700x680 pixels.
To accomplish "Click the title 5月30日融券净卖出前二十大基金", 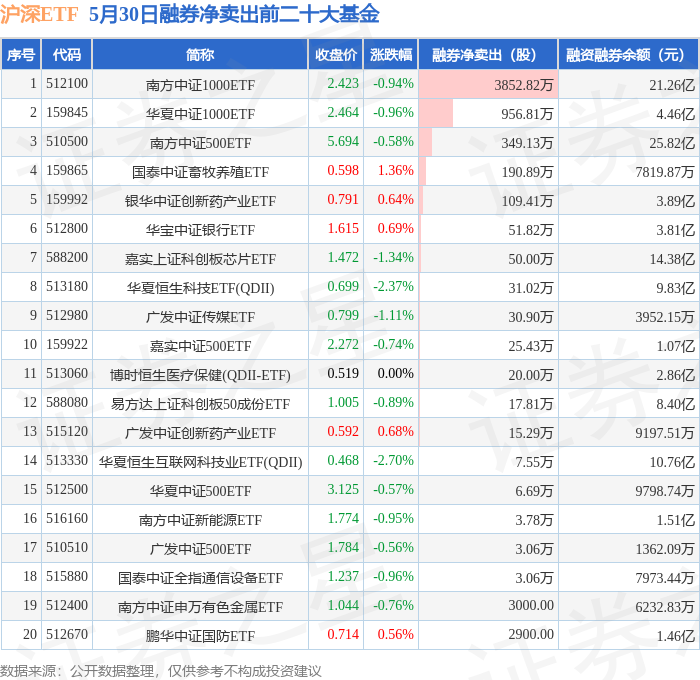I will point(234,14).
